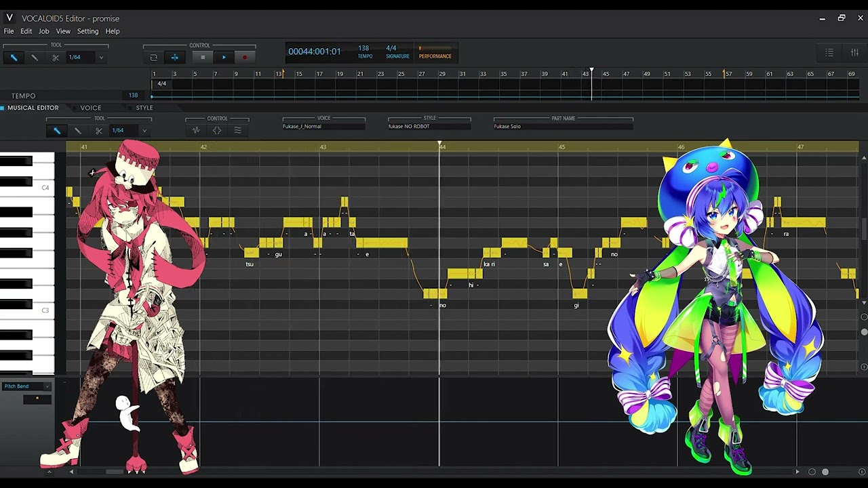The height and width of the screenshot is (488, 868).
Task: Select the pencil tool in the top toolbar
Action: (x=35, y=58)
